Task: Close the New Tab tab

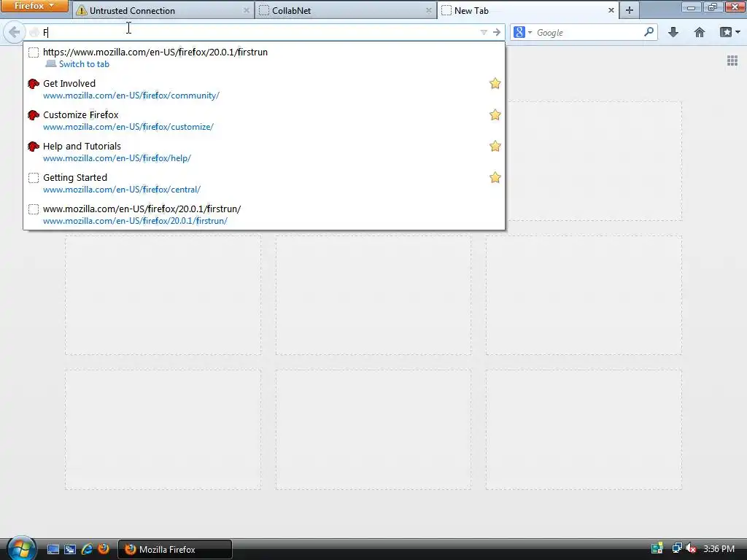Action: tap(611, 10)
